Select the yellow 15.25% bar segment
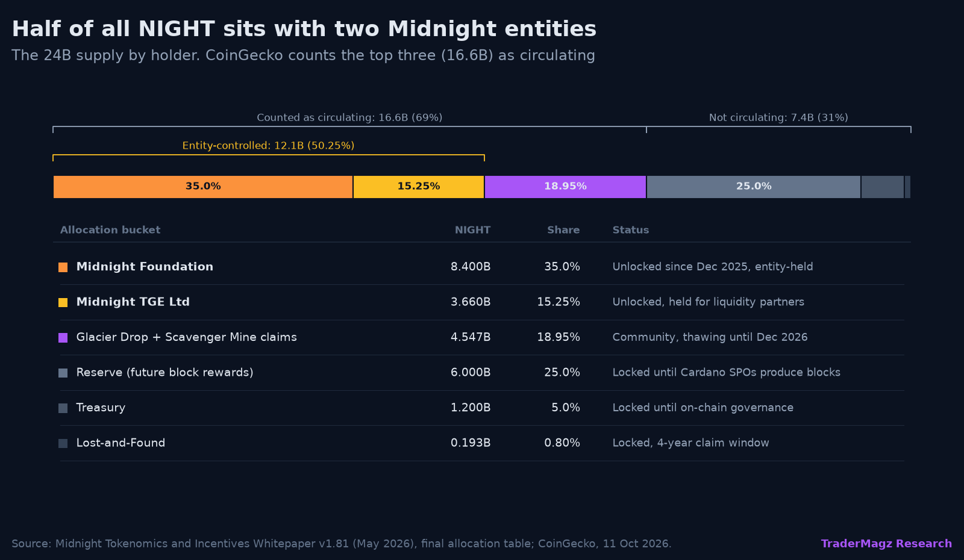 pyautogui.click(x=419, y=187)
